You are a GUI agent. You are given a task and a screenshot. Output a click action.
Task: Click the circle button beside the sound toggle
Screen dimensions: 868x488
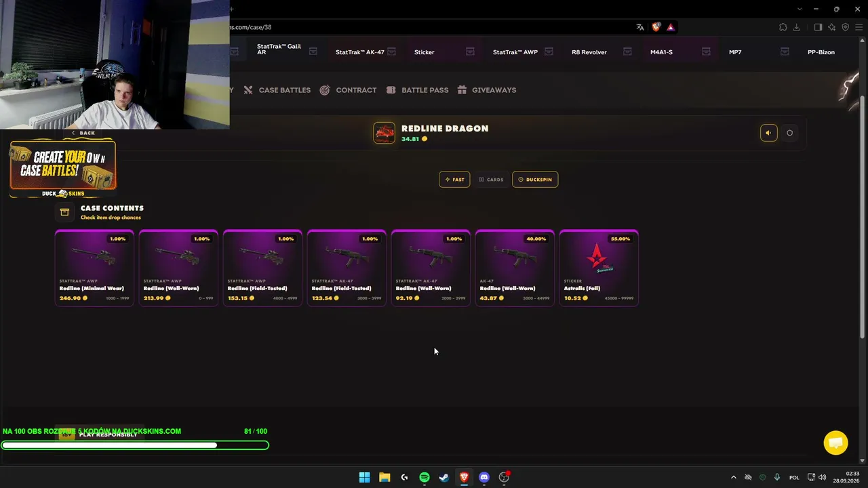(789, 133)
